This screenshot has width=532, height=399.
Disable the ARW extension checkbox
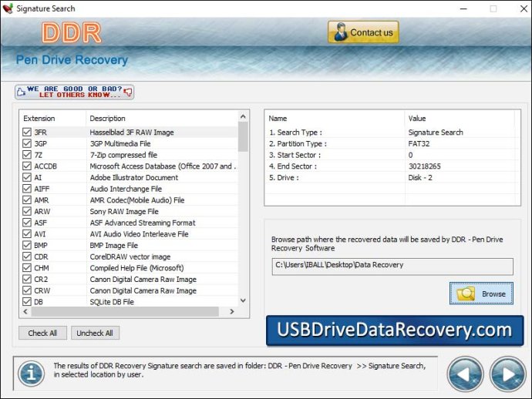pyautogui.click(x=27, y=211)
